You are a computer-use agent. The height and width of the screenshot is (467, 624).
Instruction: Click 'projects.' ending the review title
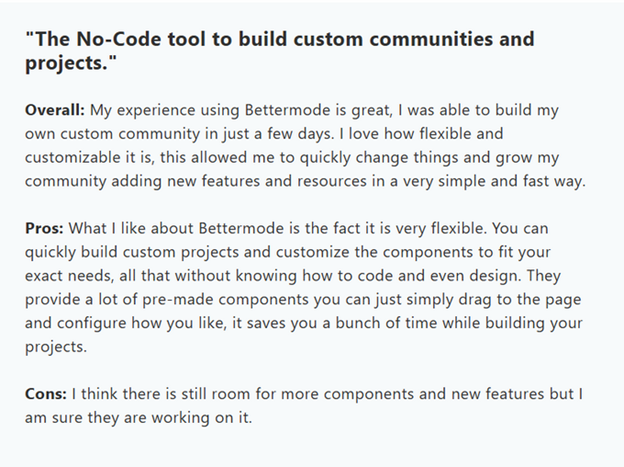coord(71,63)
